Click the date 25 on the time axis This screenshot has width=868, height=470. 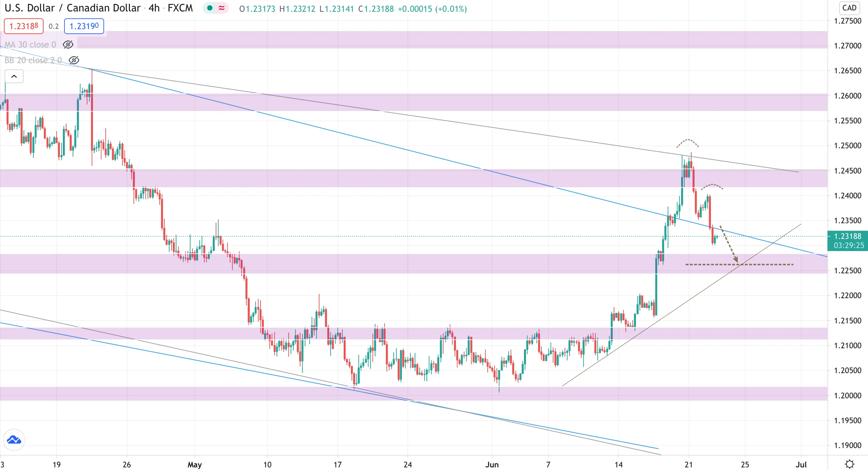pyautogui.click(x=745, y=465)
